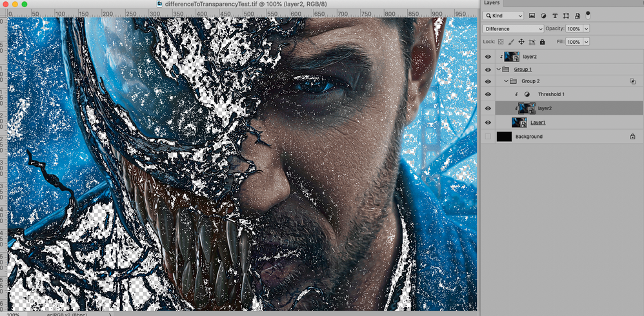This screenshot has height=316, width=644.
Task: Lock layer position with move icon
Action: (x=521, y=42)
